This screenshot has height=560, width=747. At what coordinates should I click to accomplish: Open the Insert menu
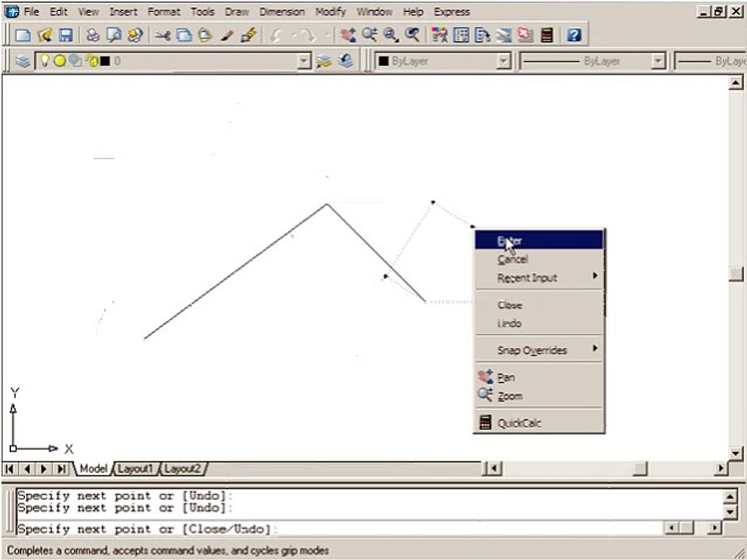click(x=123, y=12)
